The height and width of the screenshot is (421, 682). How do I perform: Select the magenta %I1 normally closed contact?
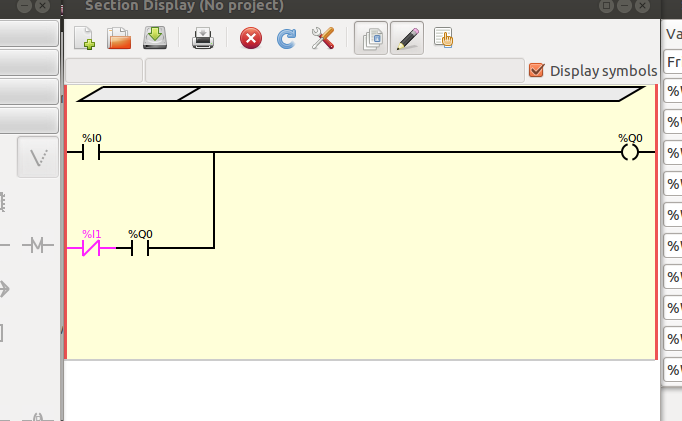click(91, 247)
